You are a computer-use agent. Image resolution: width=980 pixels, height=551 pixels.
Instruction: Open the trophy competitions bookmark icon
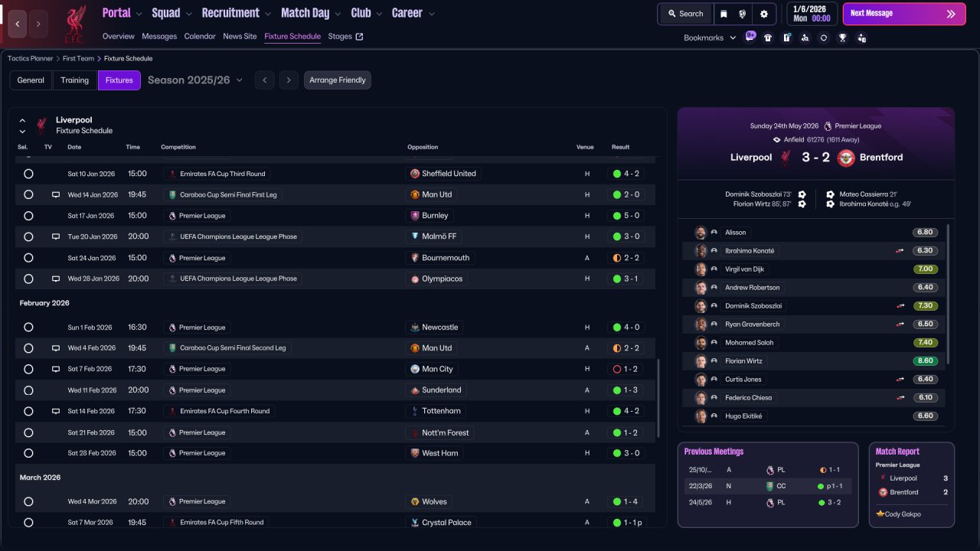[x=843, y=37]
